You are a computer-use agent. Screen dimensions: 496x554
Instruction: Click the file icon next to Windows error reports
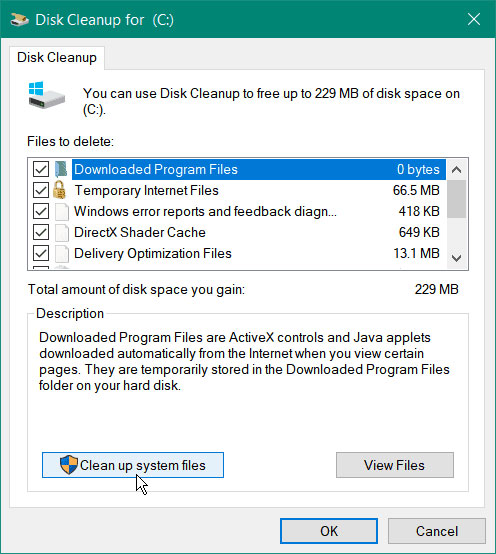(62, 211)
